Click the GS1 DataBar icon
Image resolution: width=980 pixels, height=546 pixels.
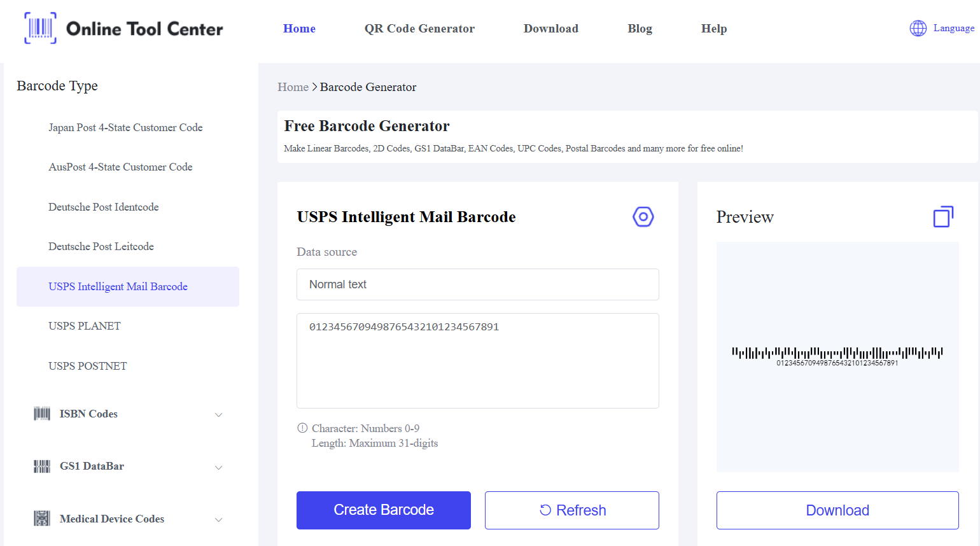coord(42,466)
